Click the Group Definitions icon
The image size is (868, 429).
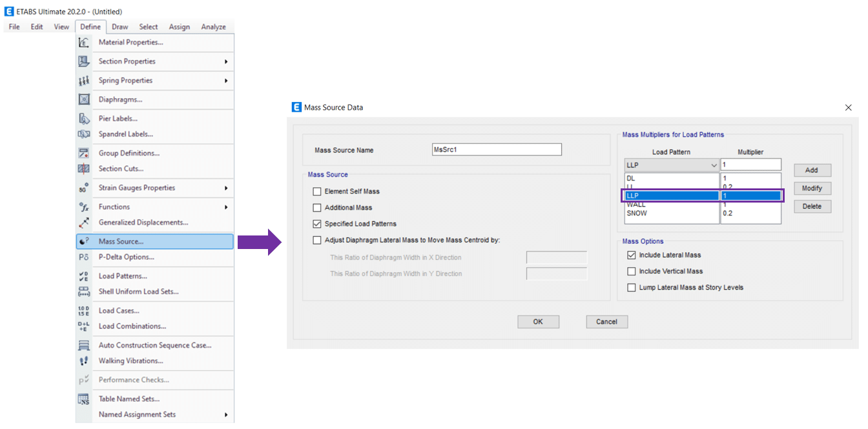[x=84, y=153]
